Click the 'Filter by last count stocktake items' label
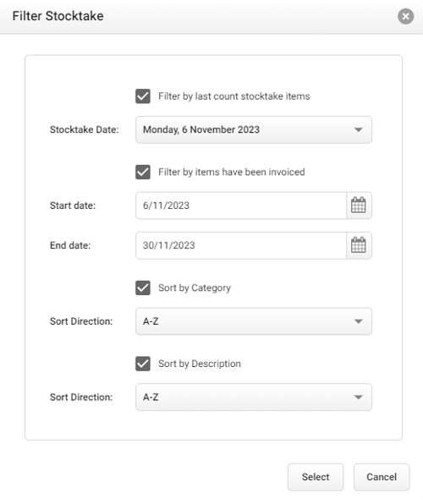The width and height of the screenshot is (423, 504). (x=233, y=96)
